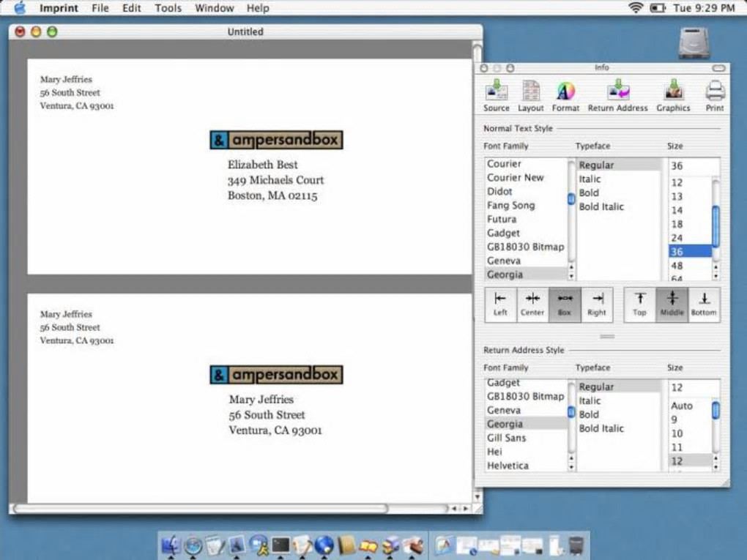The image size is (747, 560).
Task: Open the Layout pane in Info toolbar
Action: coord(530,96)
